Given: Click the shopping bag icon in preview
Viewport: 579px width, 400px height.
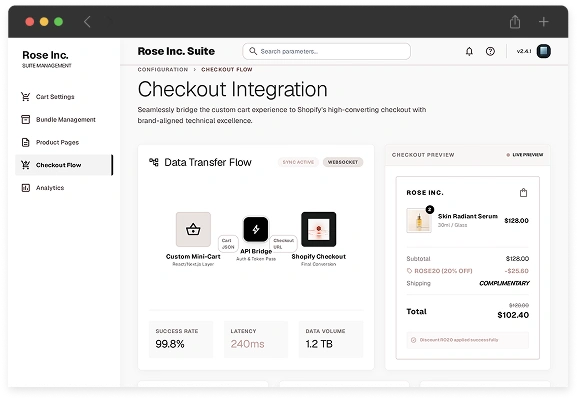Looking at the screenshot, I should click(x=523, y=192).
